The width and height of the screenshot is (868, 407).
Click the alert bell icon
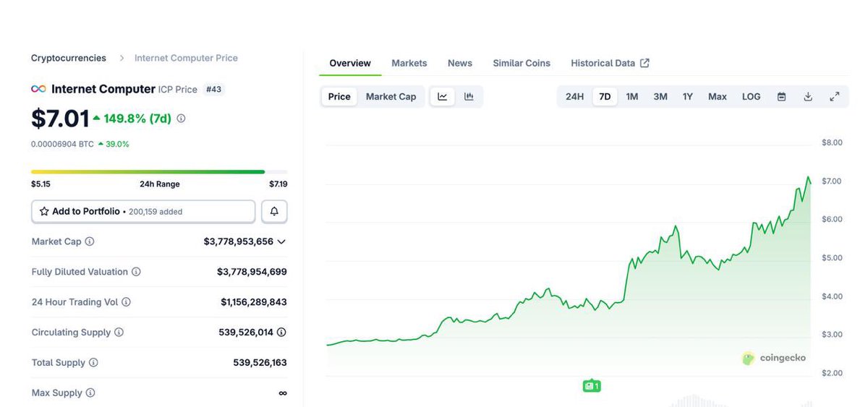point(274,212)
